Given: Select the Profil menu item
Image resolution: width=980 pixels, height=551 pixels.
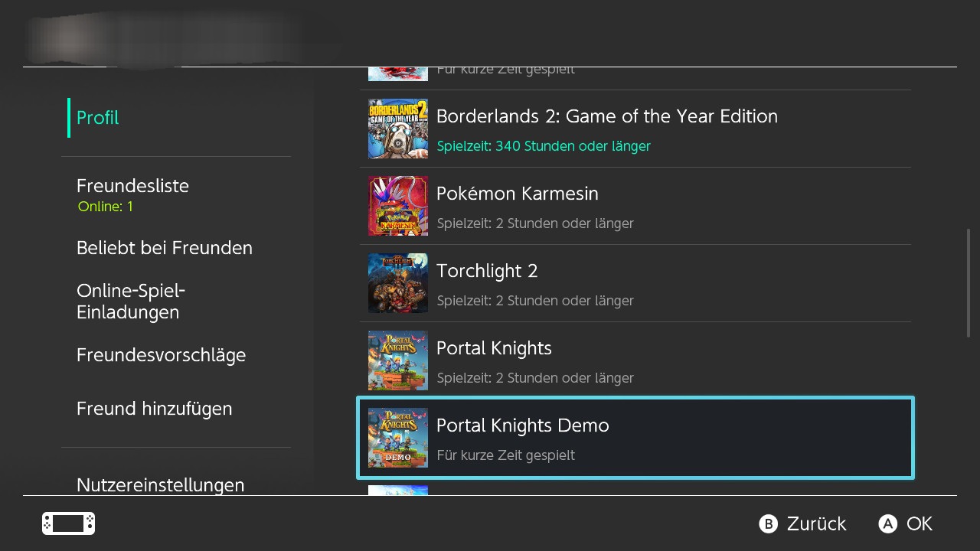Looking at the screenshot, I should tap(98, 118).
